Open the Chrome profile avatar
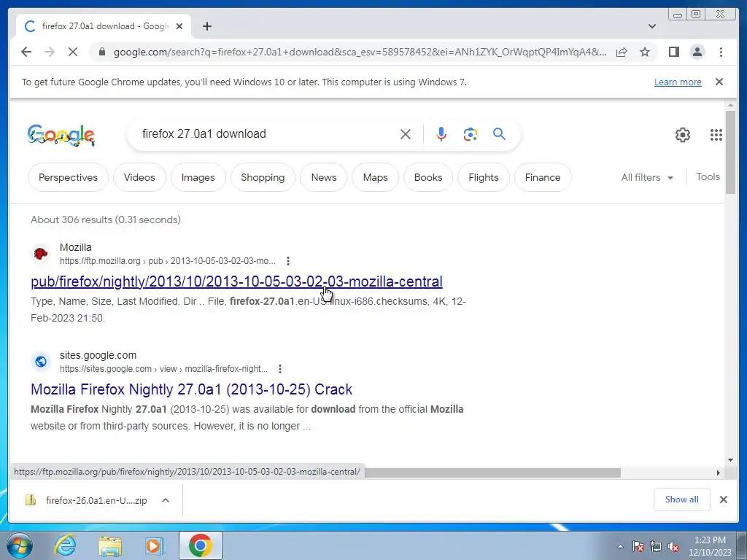The width and height of the screenshot is (747, 560). (x=697, y=52)
